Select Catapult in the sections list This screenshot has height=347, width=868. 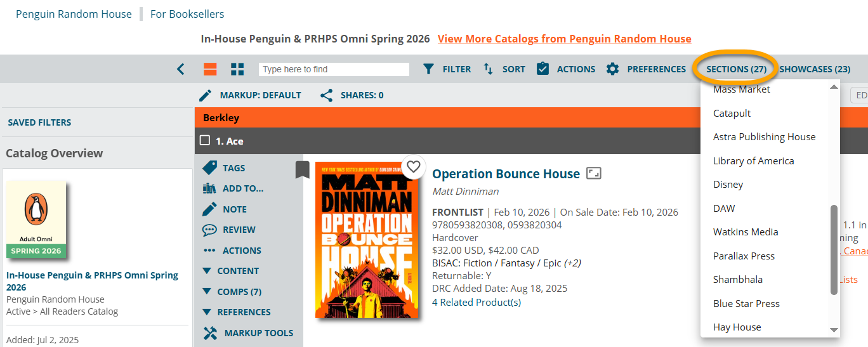[732, 113]
